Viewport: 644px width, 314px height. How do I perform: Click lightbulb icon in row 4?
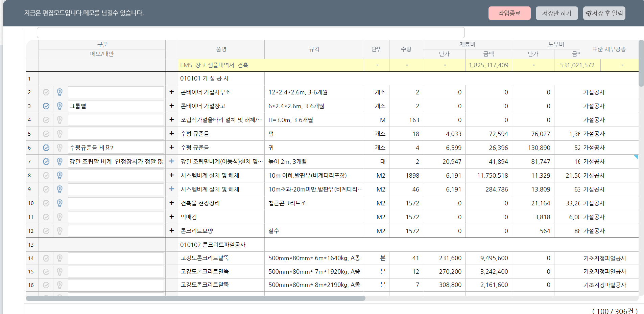pos(60,120)
